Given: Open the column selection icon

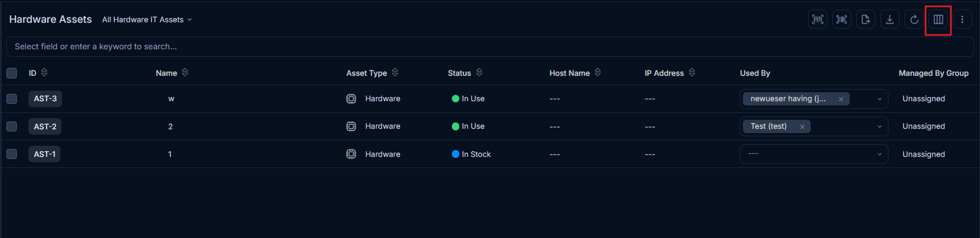Looking at the screenshot, I should (x=938, y=20).
